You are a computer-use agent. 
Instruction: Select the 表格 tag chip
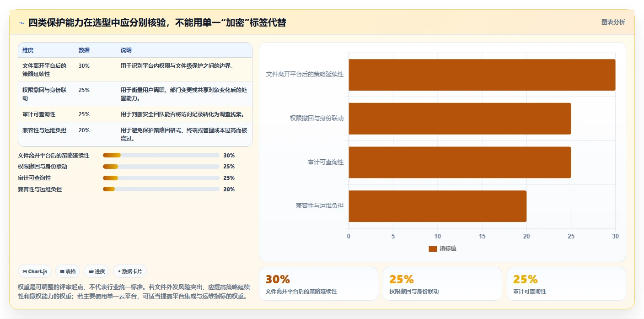coord(68,271)
